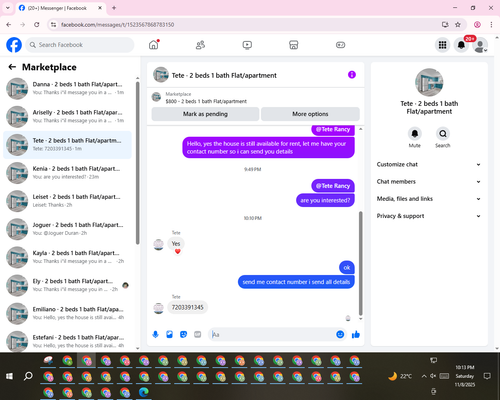The width and height of the screenshot is (500, 400).
Task: Click the voice clip microphone icon
Action: pos(155,334)
